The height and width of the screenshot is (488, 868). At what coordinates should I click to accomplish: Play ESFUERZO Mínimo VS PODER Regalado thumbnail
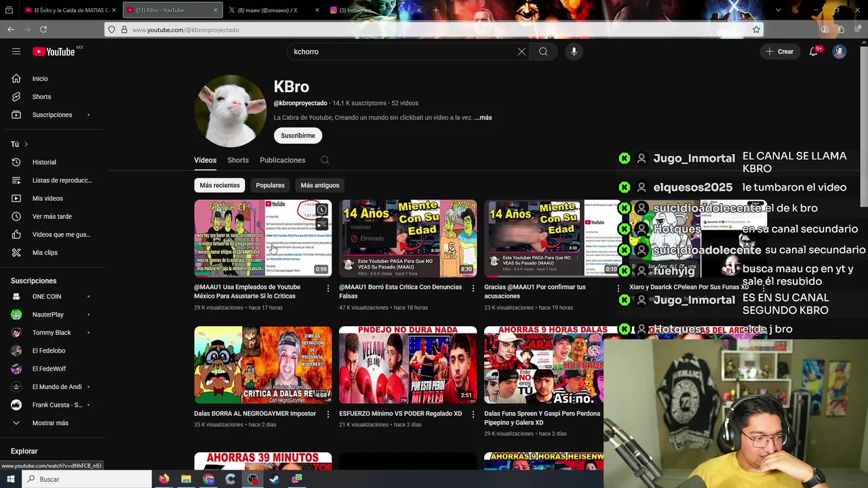coord(408,365)
